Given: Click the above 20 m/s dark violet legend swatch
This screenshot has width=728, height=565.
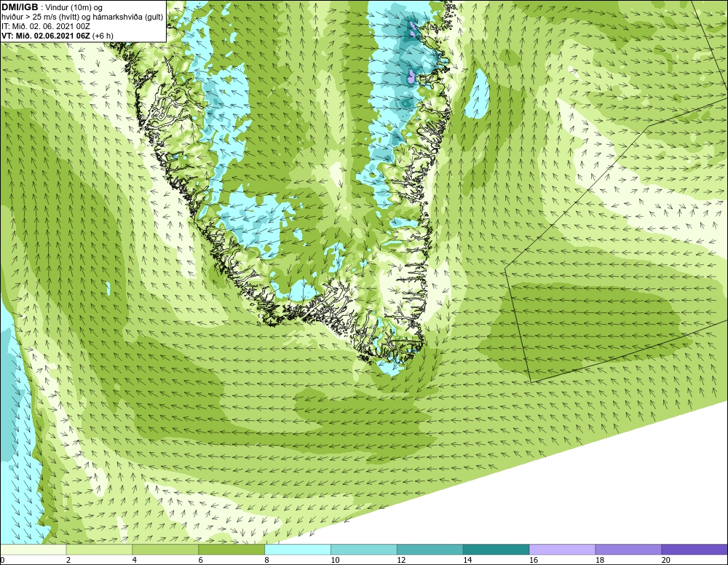Looking at the screenshot, I should [695, 550].
